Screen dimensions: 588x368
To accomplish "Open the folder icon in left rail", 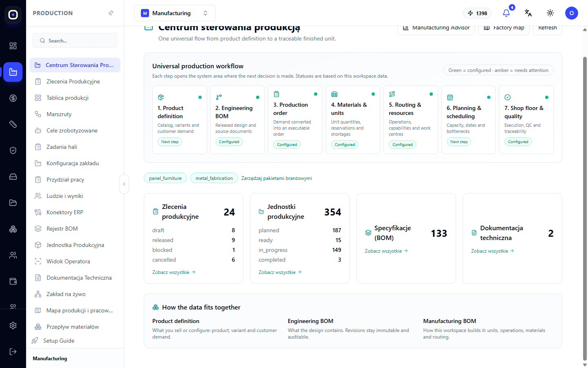I will click(x=13, y=203).
